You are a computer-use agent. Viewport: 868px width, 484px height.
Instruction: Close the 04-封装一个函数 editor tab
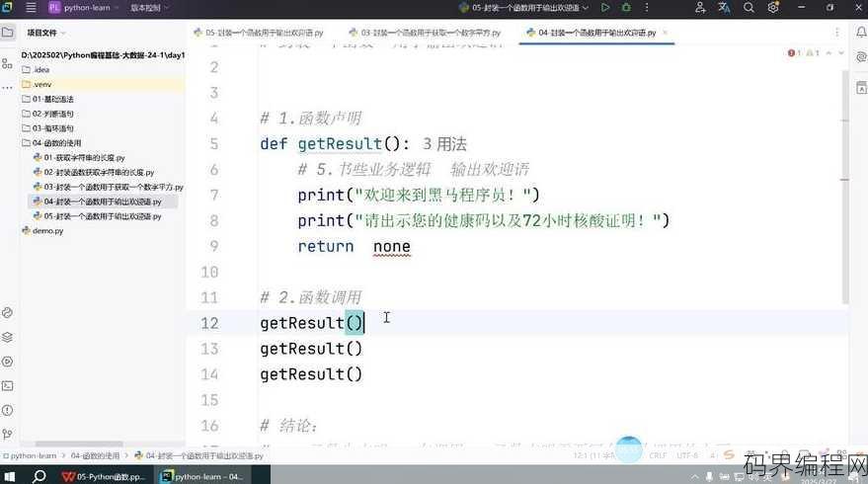[x=665, y=33]
